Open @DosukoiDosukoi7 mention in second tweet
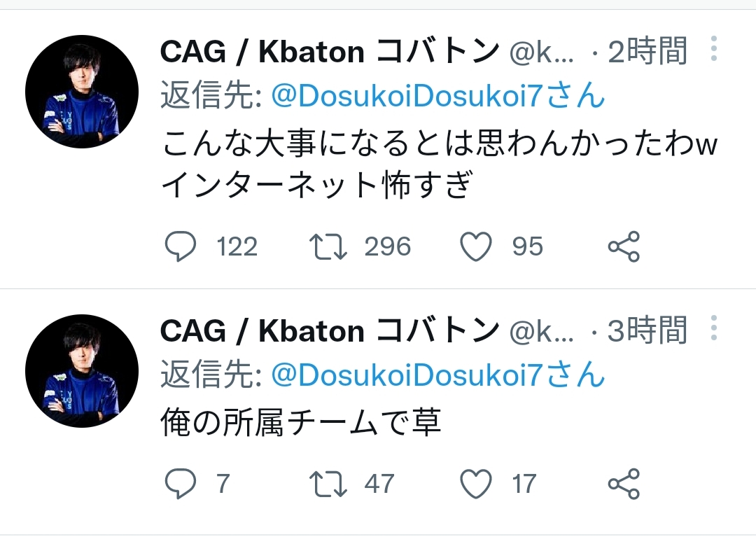The height and width of the screenshot is (558, 756). coord(437,375)
